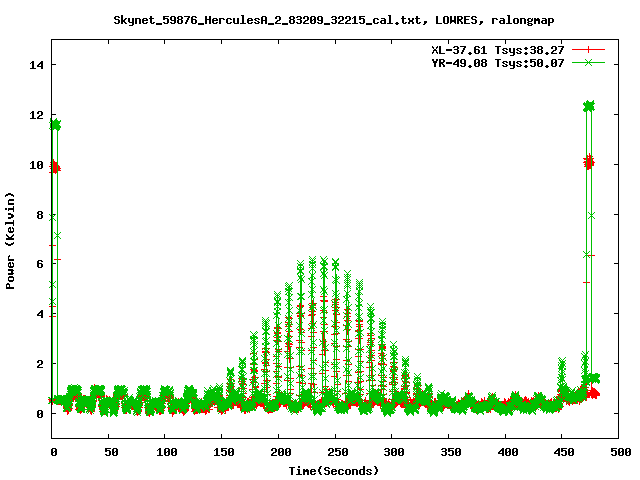
Task: Click x-axis tick label 500
Action: coord(620,452)
